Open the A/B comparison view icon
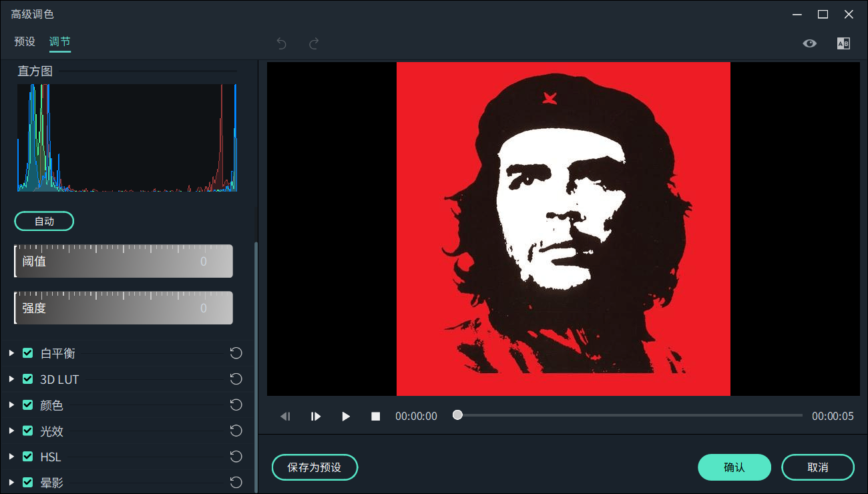 point(843,43)
